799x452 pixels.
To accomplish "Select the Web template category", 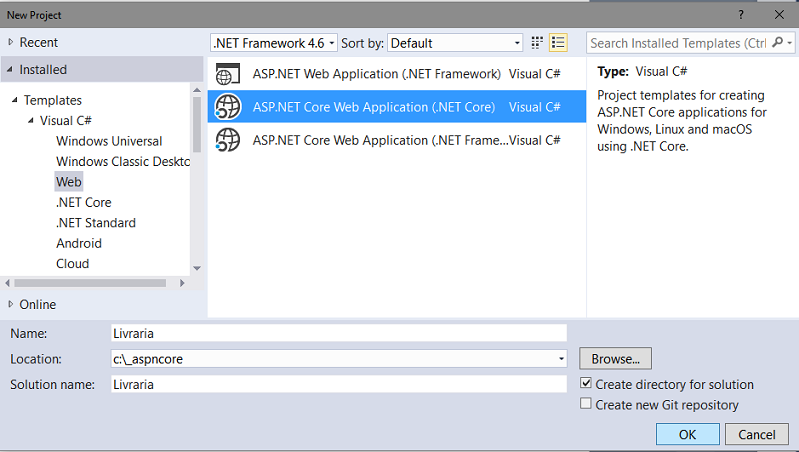I will 69,181.
